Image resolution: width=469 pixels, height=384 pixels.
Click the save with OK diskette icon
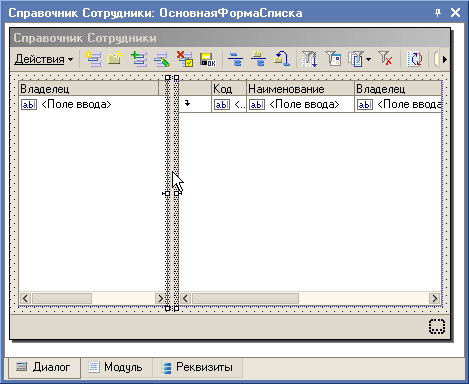pyautogui.click(x=208, y=59)
